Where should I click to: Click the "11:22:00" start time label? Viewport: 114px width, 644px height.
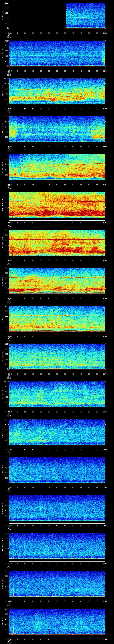coord(9,525)
